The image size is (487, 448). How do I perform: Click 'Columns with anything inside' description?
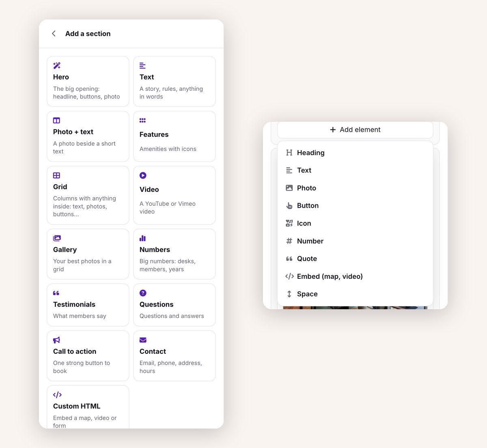coord(84,206)
